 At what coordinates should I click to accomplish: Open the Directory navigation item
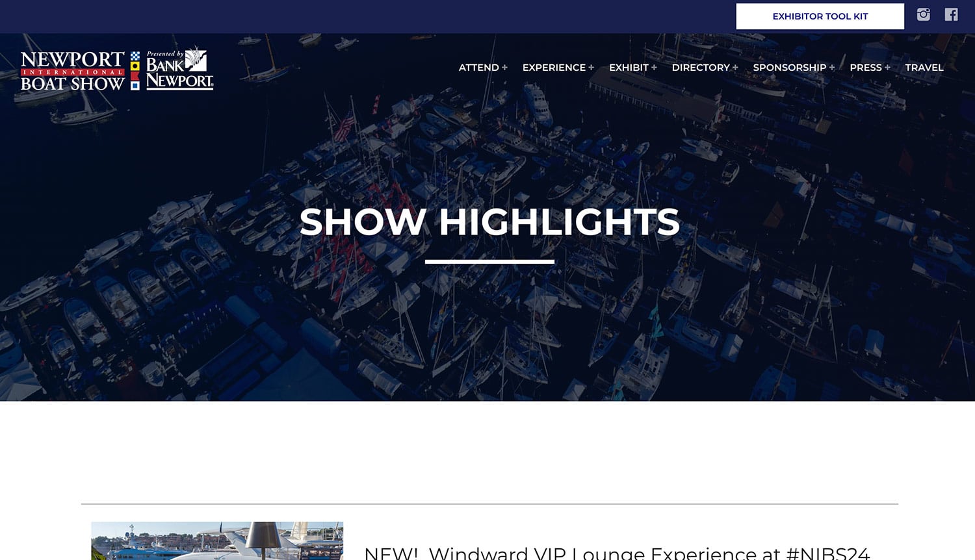pos(701,68)
